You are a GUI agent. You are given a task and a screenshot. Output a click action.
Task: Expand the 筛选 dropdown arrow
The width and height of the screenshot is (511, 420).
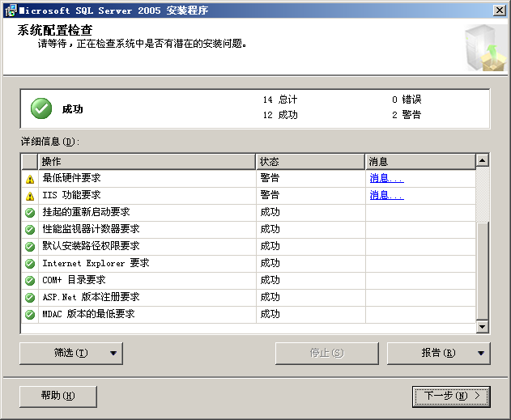click(113, 354)
